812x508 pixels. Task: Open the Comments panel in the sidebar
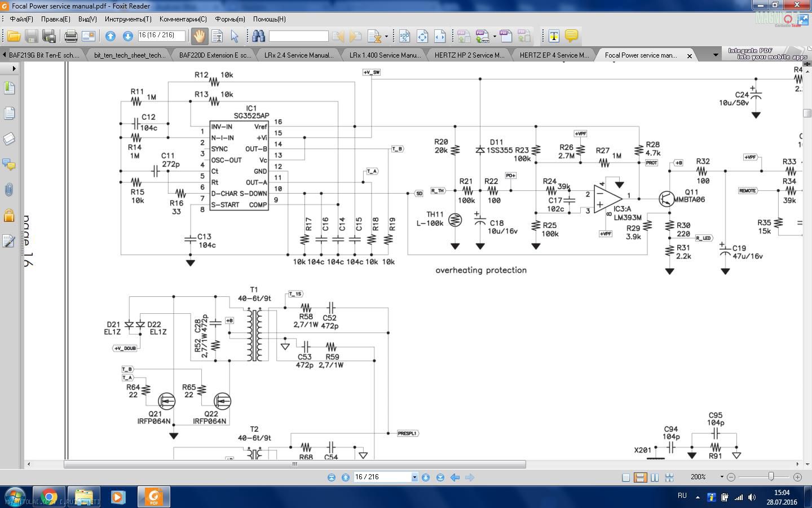[x=9, y=164]
